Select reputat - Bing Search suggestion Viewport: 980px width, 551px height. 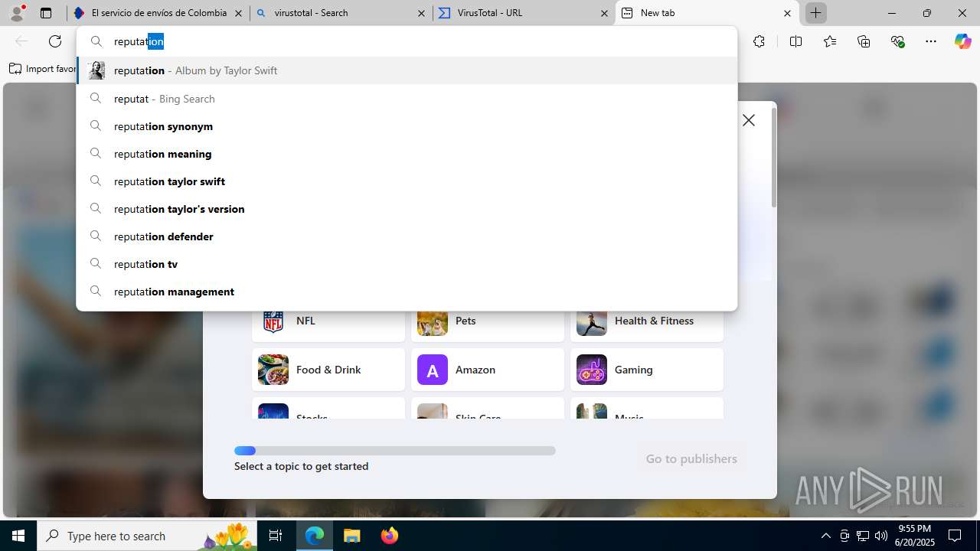[407, 99]
